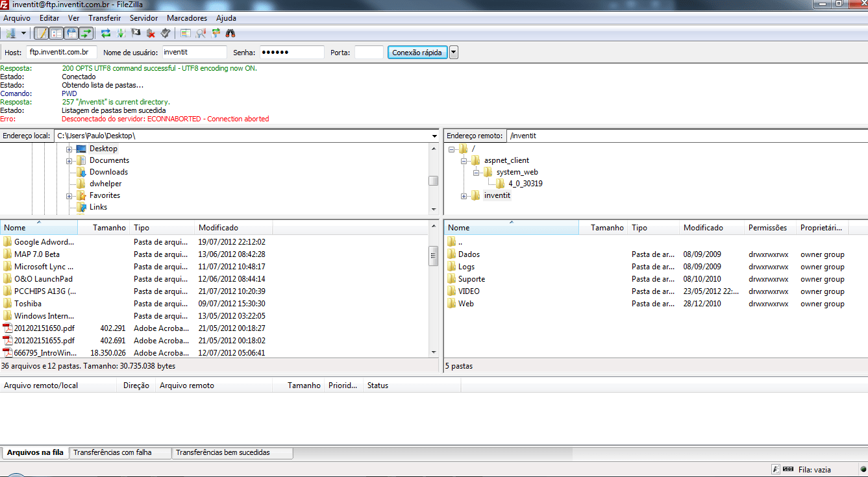868x477 pixels.
Task: Disconnect from the current server
Action: click(x=151, y=33)
